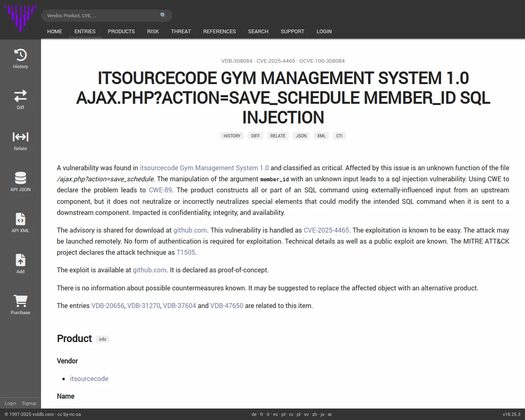Open the vuldb.com footer link

(43, 414)
